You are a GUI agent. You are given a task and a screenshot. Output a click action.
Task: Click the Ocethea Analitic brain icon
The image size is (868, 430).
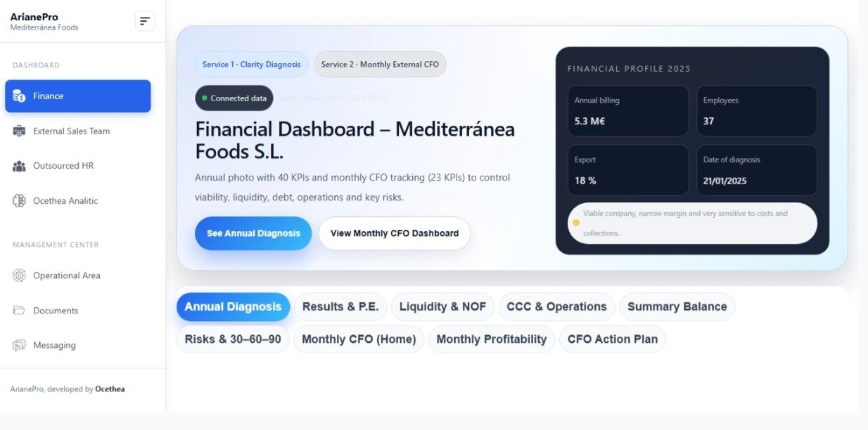pyautogui.click(x=20, y=201)
